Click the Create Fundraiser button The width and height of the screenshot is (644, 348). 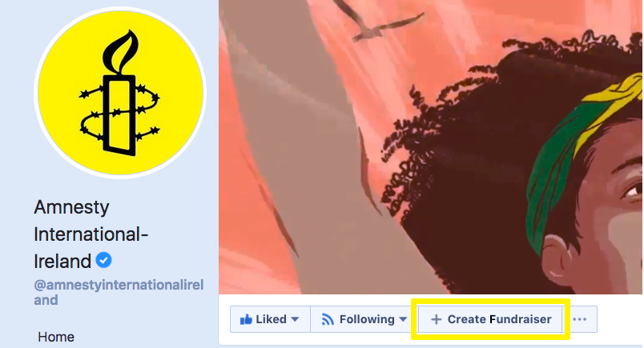pos(490,319)
